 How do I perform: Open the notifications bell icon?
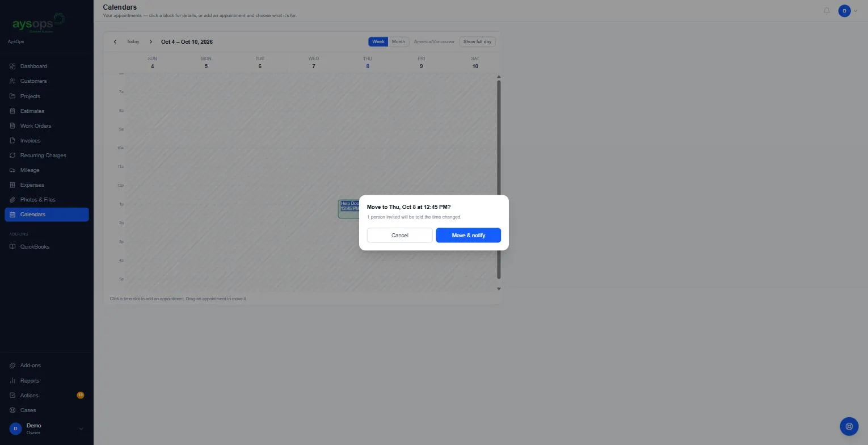[x=827, y=11]
